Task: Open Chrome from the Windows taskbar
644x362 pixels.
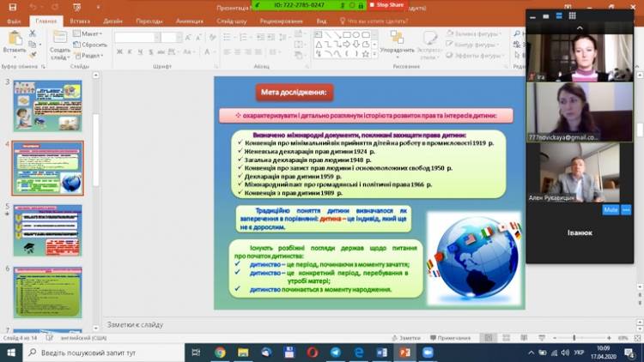Action: click(220, 353)
